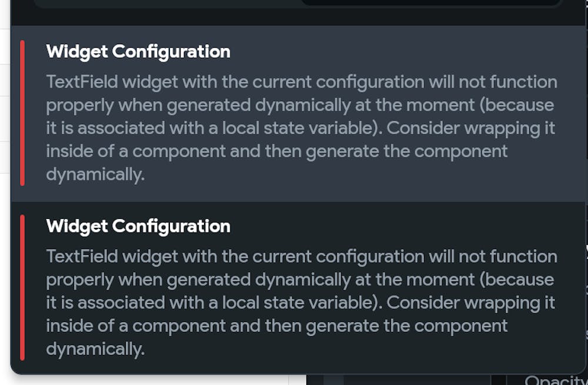Click the highlighted warning's Widget Configuration title

(x=138, y=52)
